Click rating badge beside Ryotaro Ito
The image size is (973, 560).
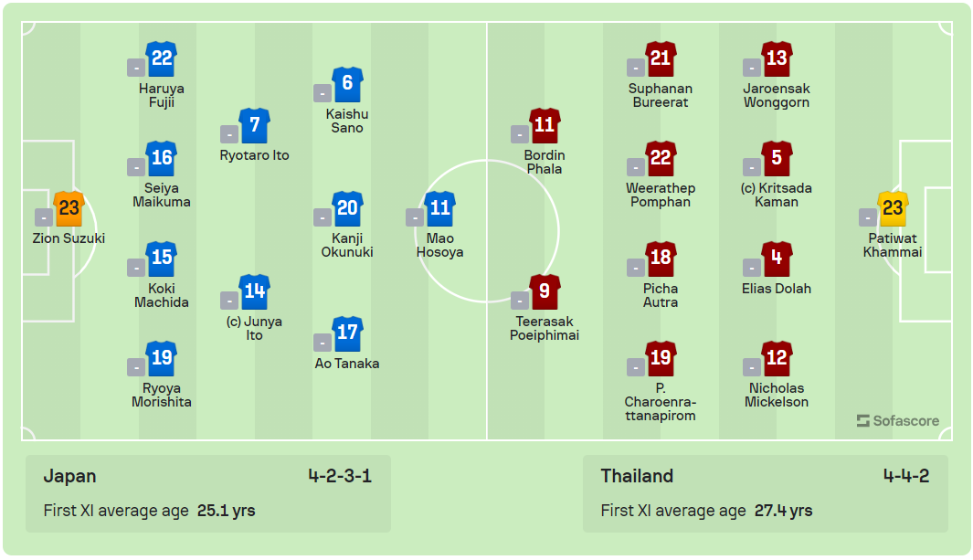point(229,134)
